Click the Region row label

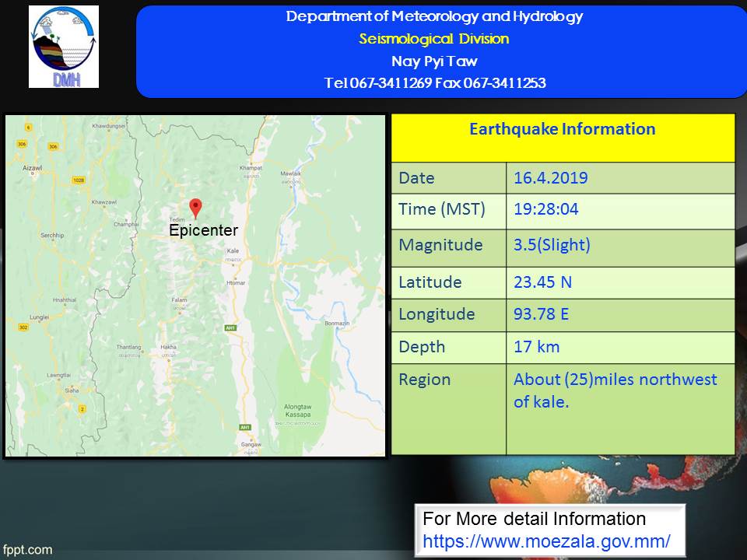pyautogui.click(x=425, y=380)
